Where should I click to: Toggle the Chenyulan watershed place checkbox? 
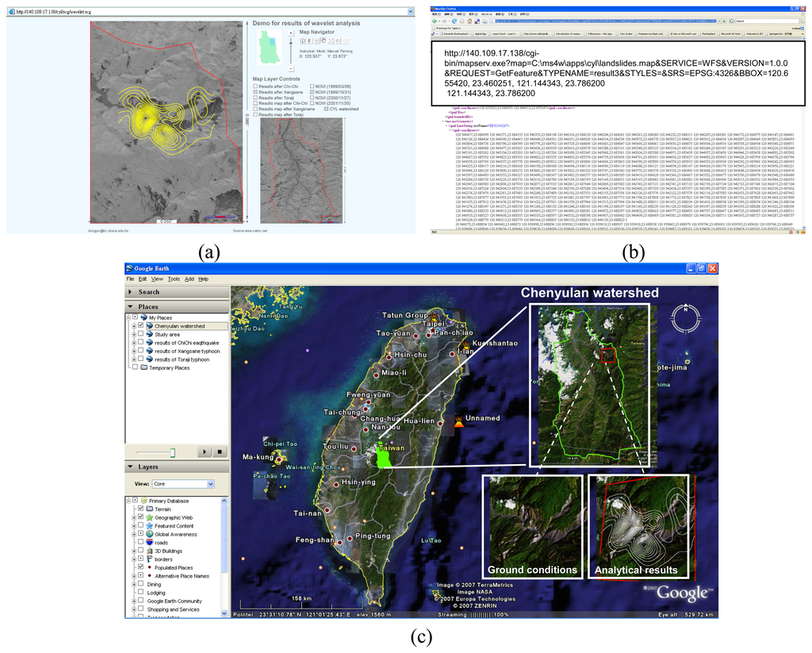141,325
